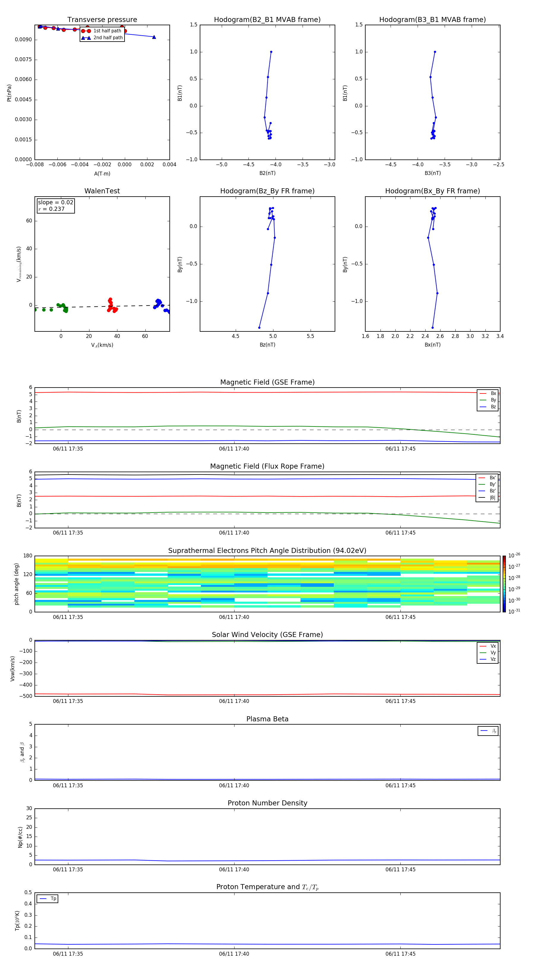Image resolution: width=535 pixels, height=980 pixels.
Task: Click the 'Bz(nT)' x-axis label
Action: point(267,345)
